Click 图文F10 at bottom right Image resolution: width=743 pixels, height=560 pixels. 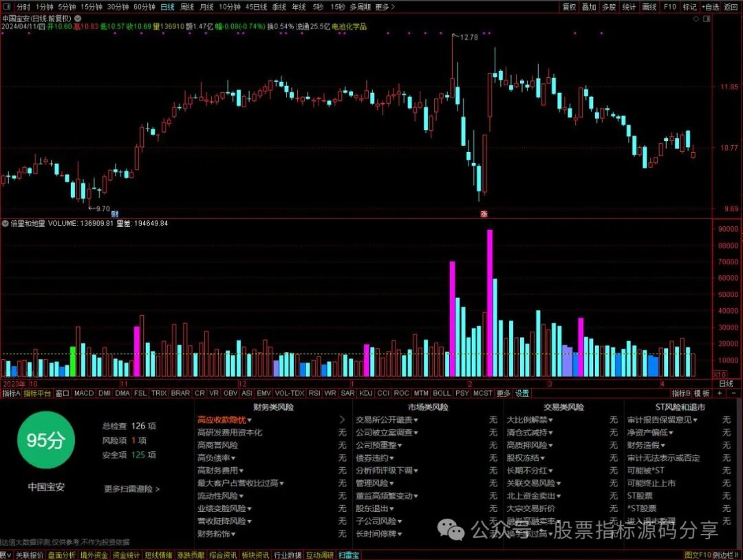[x=698, y=555]
